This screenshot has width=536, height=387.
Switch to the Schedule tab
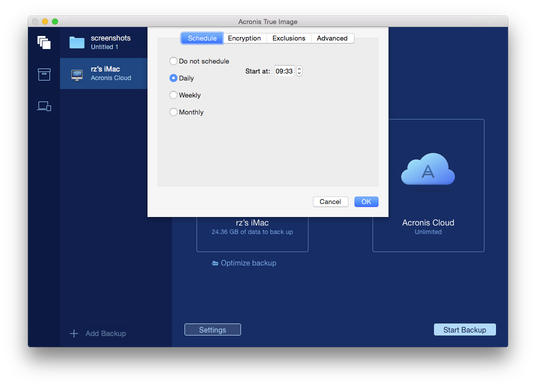click(x=202, y=38)
